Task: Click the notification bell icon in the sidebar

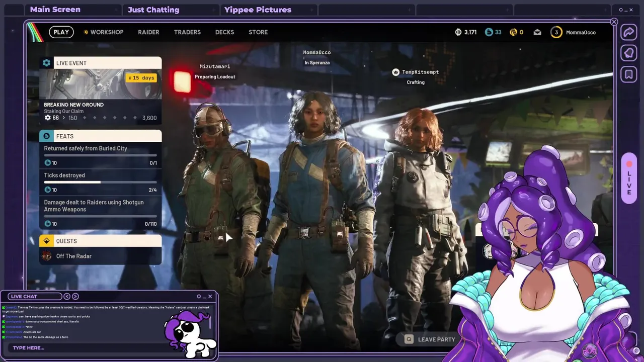Action: 628,53
